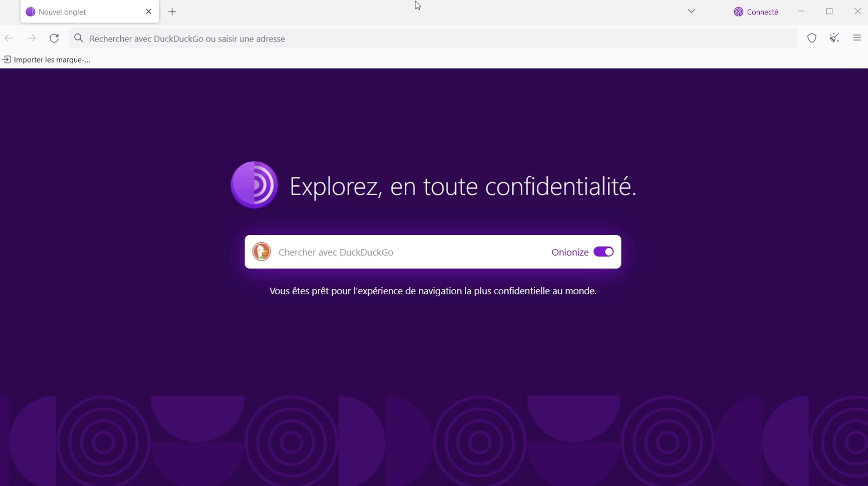
Task: Click the magnifier icon in address bar
Action: coord(79,38)
